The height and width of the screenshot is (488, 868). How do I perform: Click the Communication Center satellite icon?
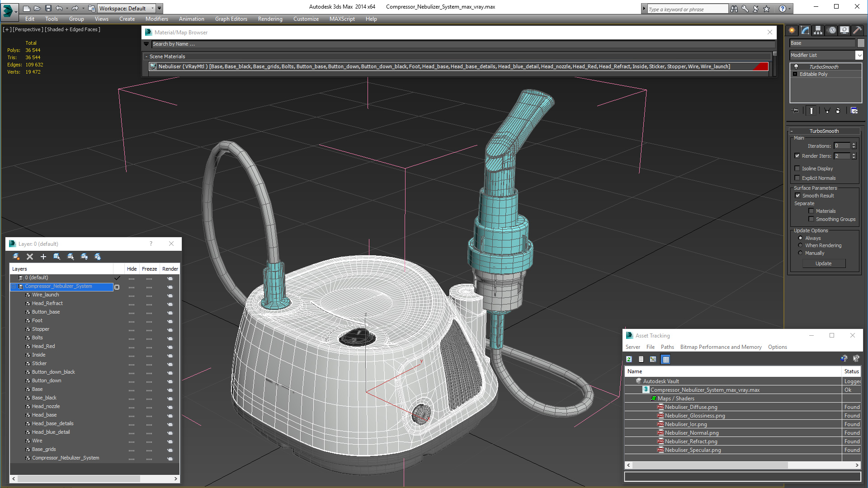[756, 9]
